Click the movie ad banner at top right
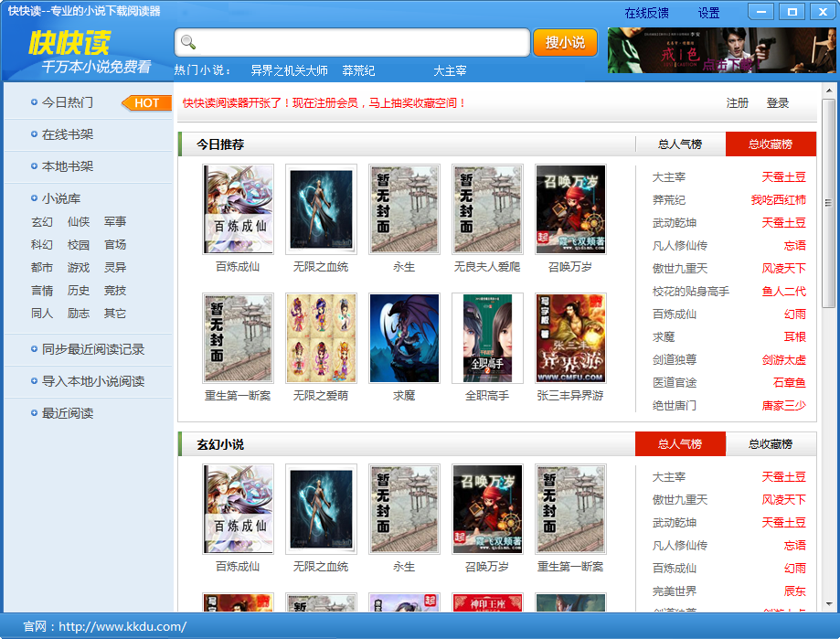The image size is (840, 639). [721, 50]
